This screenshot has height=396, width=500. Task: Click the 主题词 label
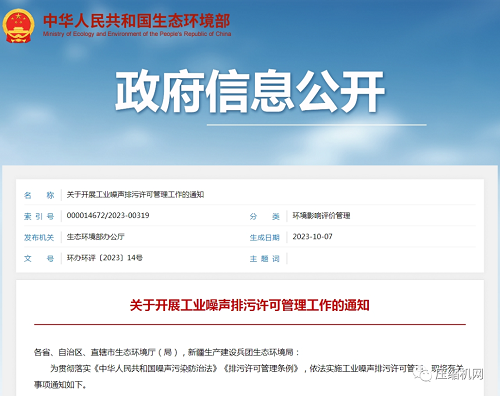(x=265, y=259)
